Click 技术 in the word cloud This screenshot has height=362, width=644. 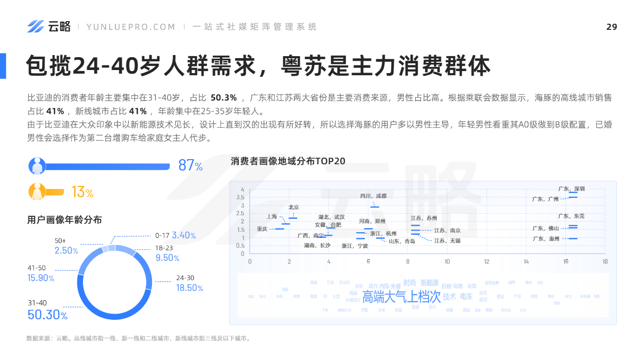[x=449, y=297]
